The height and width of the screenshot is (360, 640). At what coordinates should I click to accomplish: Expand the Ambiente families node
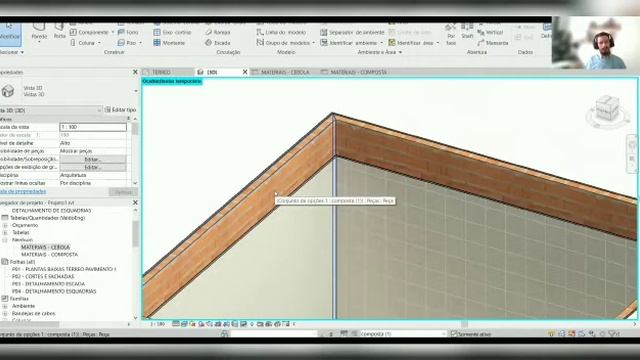pyautogui.click(x=5, y=306)
